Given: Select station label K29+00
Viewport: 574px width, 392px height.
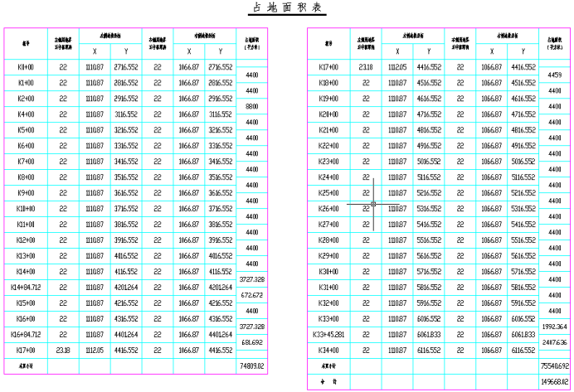Looking at the screenshot, I should point(328,256).
